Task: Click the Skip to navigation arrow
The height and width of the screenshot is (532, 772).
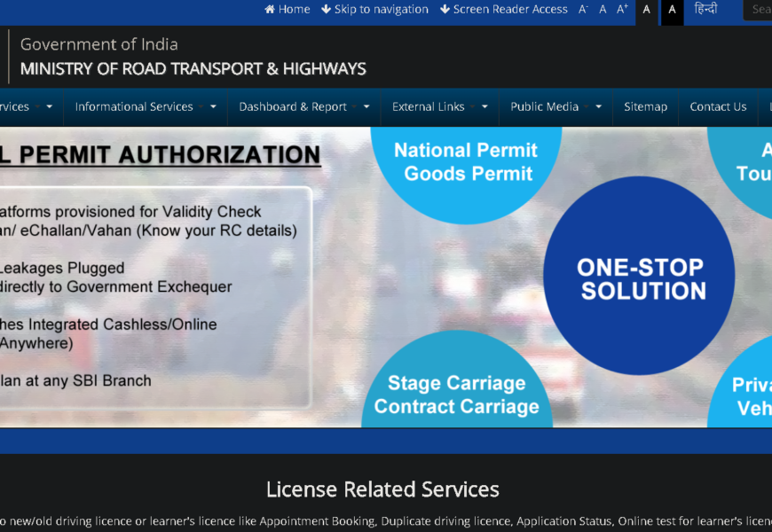Action: pos(326,10)
